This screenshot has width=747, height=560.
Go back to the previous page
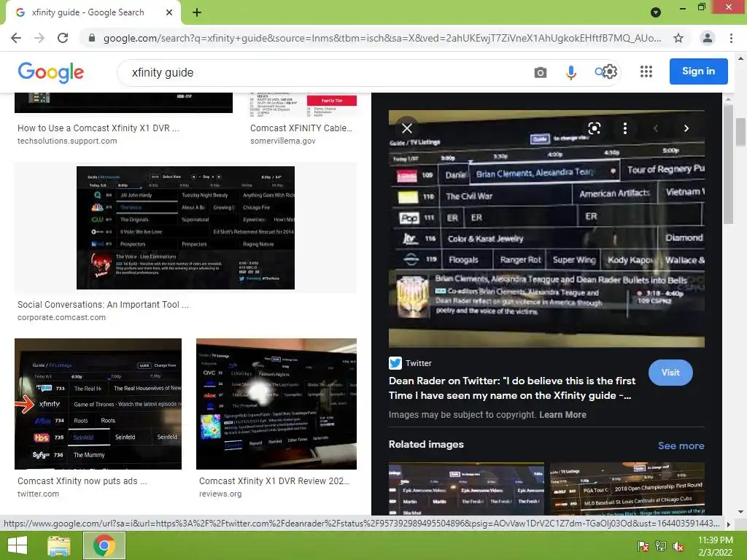pyautogui.click(x=16, y=38)
